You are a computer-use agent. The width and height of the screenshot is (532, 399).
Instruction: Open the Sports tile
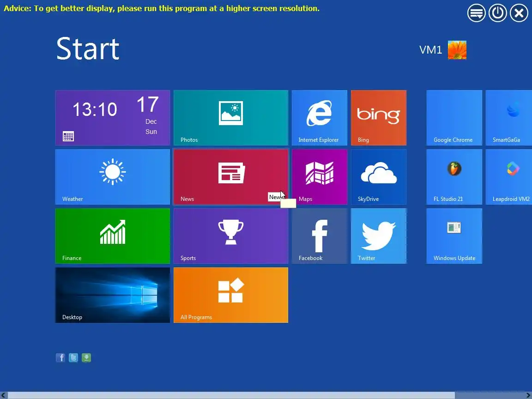pyautogui.click(x=231, y=236)
